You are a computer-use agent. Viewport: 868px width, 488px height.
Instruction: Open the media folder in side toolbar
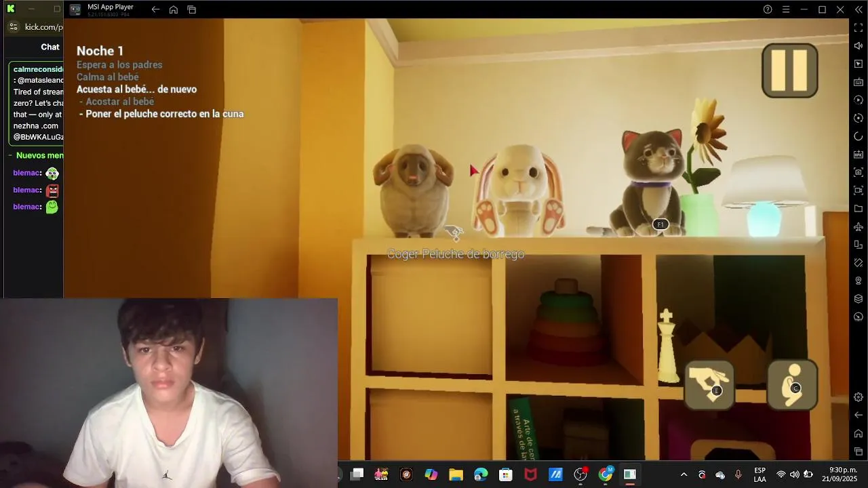(x=859, y=209)
